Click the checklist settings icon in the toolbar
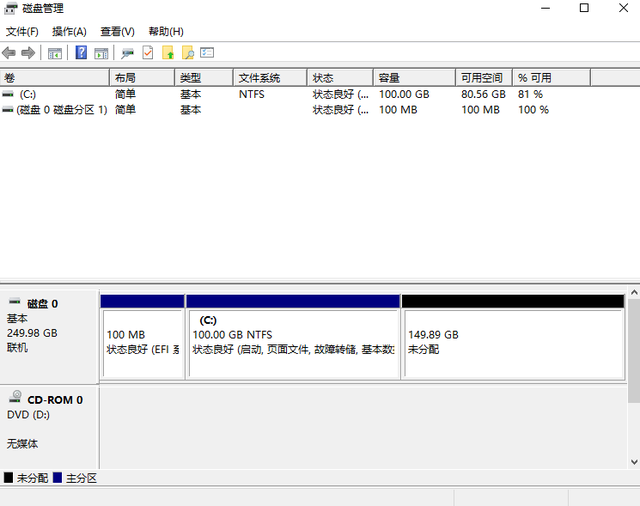 [207, 52]
